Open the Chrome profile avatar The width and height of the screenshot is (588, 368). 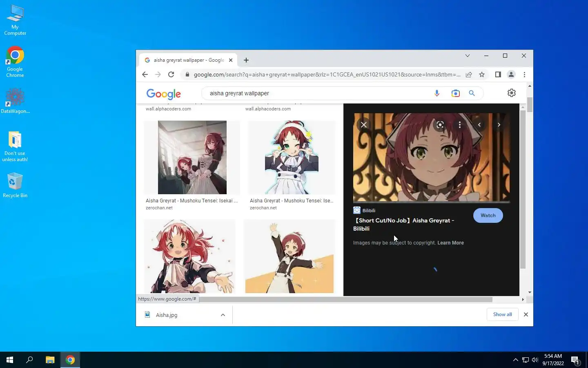511,74
